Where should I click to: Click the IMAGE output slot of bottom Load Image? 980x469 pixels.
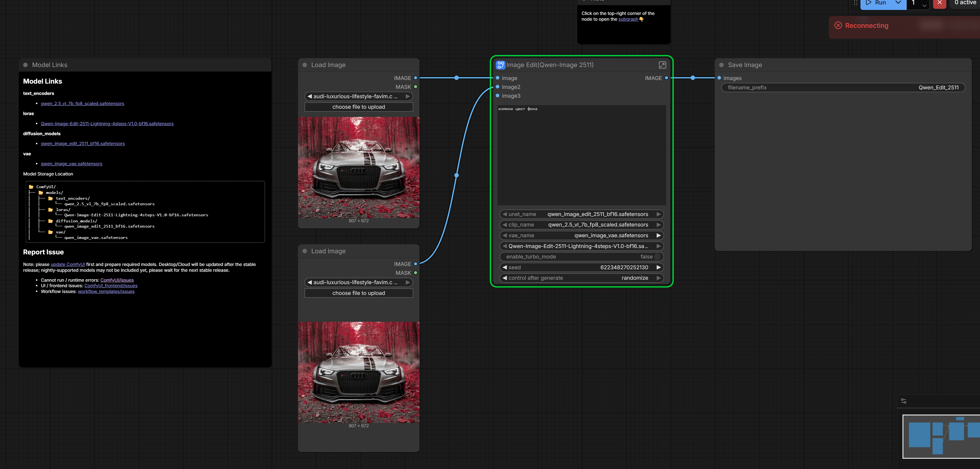(x=415, y=264)
